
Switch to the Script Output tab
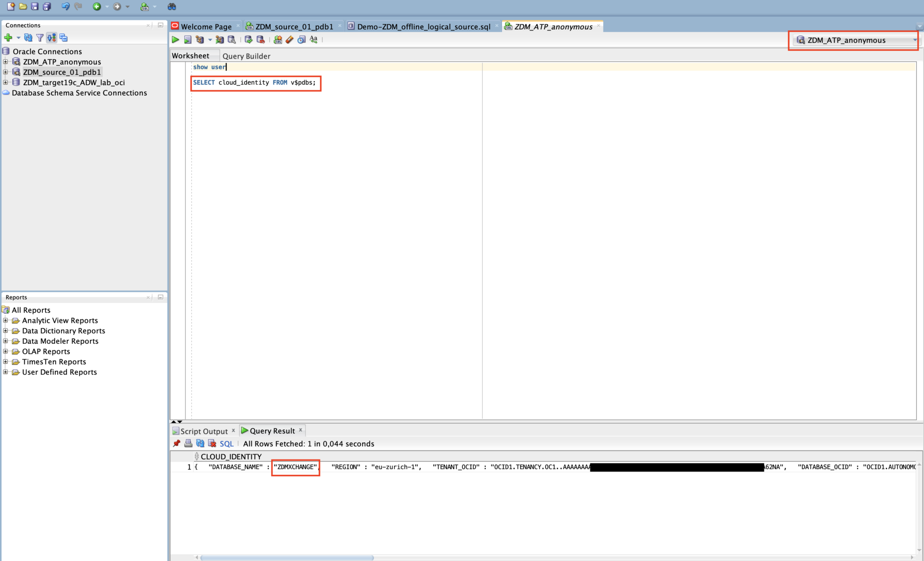click(x=203, y=431)
